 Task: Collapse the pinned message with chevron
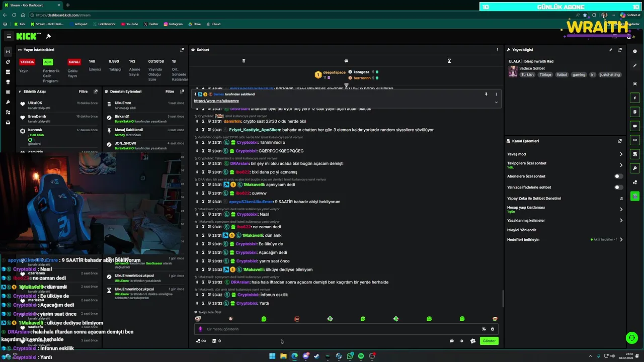point(496,102)
